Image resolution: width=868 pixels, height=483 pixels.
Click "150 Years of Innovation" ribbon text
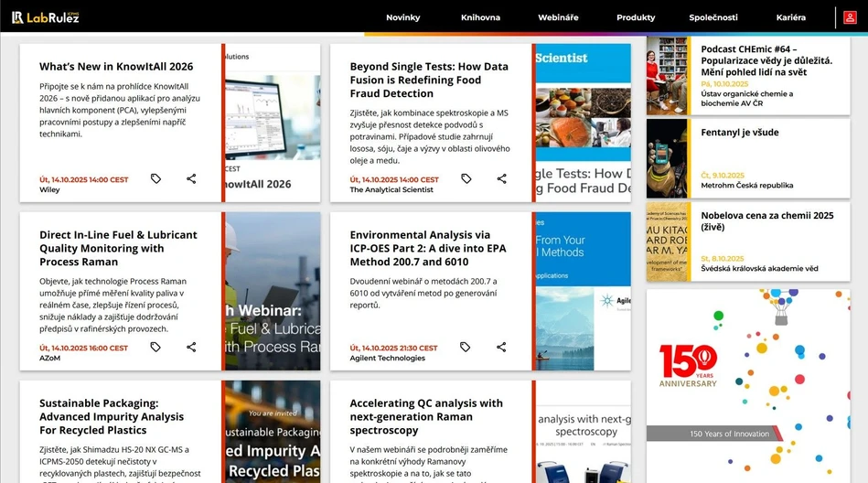coord(729,434)
